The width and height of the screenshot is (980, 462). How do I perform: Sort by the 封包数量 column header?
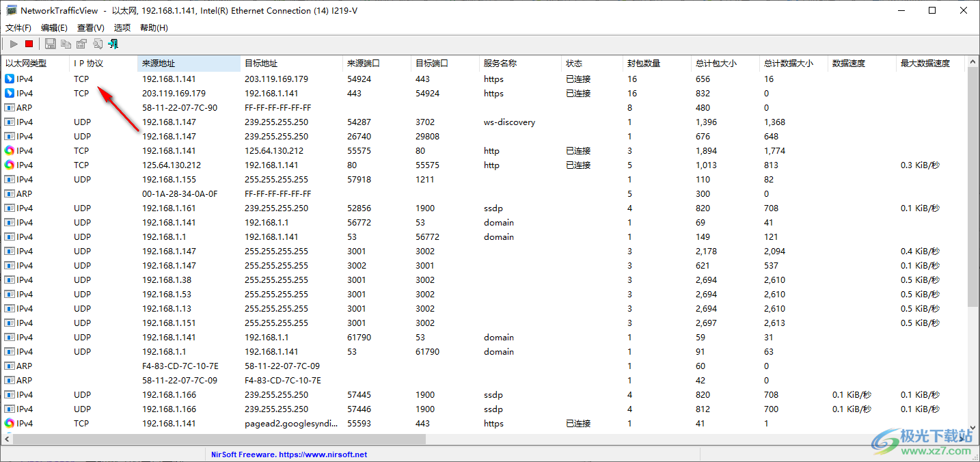657,64
